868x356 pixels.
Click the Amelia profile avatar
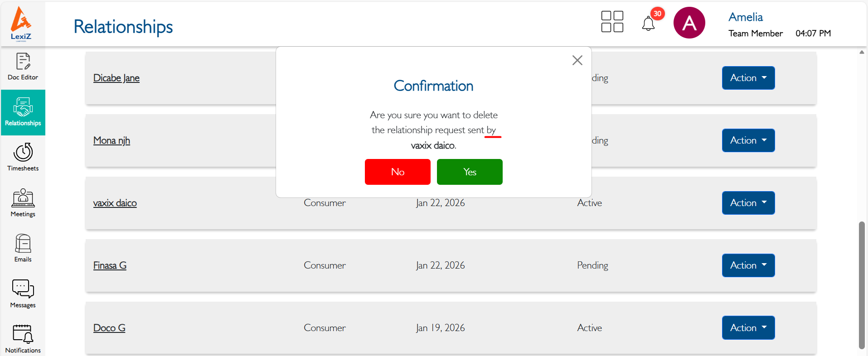(x=689, y=23)
